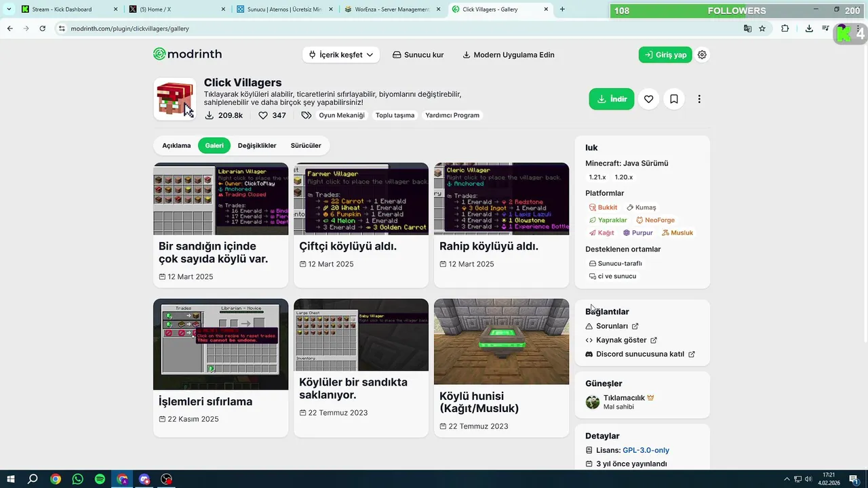This screenshot has height=488, width=868.
Task: Click the Bukkit platform tag
Action: (x=604, y=207)
